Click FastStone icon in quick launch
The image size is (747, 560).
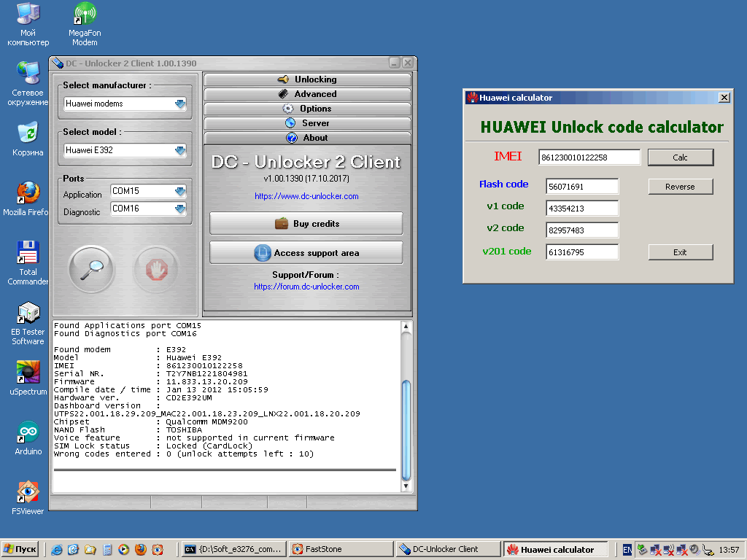(x=158, y=550)
